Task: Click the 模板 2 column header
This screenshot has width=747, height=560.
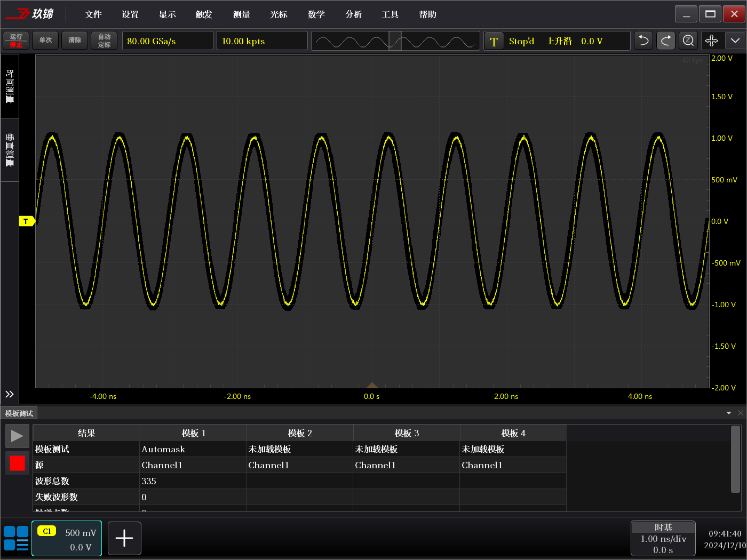Action: click(300, 433)
